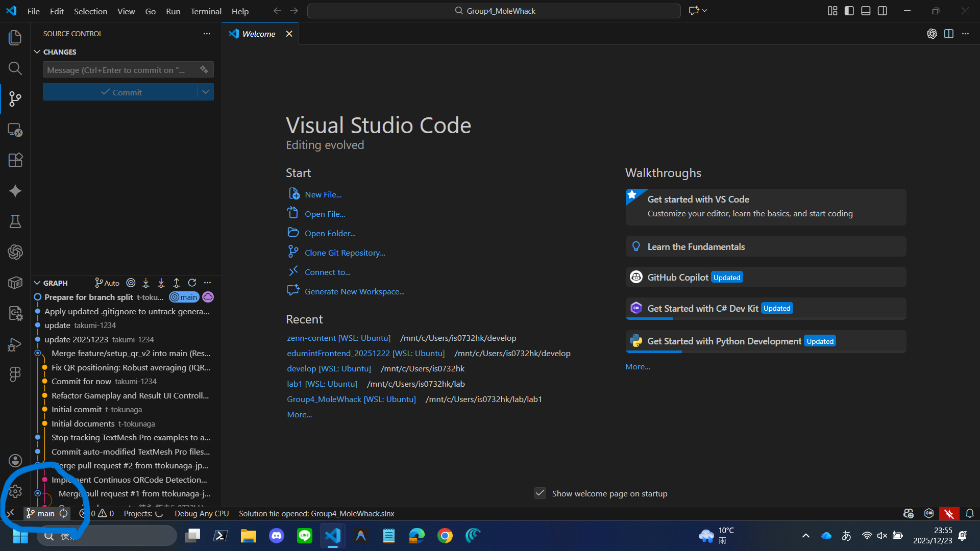
Task: Toggle the secondary side bar visibility
Action: tap(883, 11)
